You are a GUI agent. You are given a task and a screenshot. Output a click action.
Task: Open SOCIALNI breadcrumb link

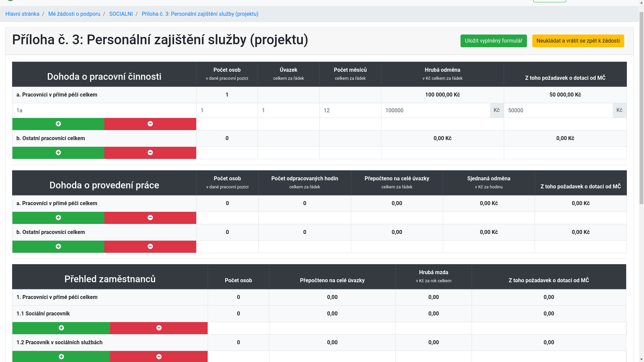[x=121, y=14]
